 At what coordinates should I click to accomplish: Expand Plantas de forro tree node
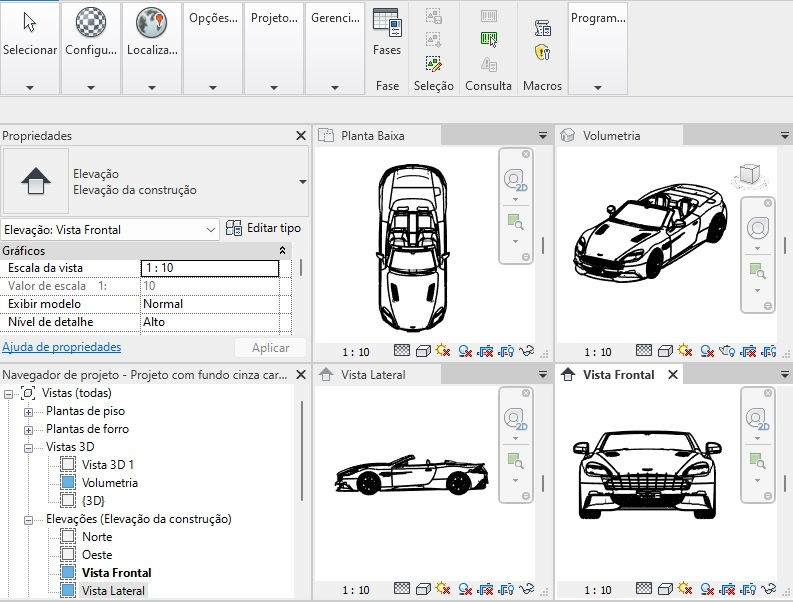(x=28, y=430)
